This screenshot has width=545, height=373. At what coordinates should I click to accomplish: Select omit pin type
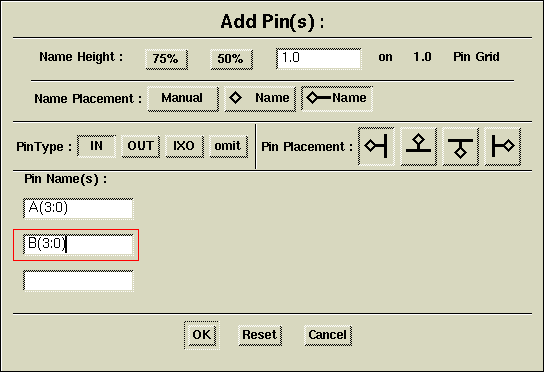(x=228, y=146)
